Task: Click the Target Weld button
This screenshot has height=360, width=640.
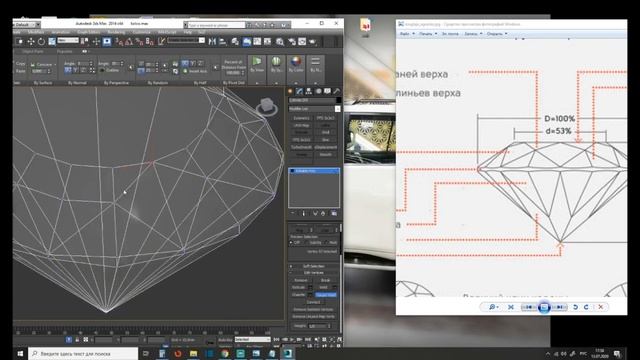Action: [x=326, y=295]
